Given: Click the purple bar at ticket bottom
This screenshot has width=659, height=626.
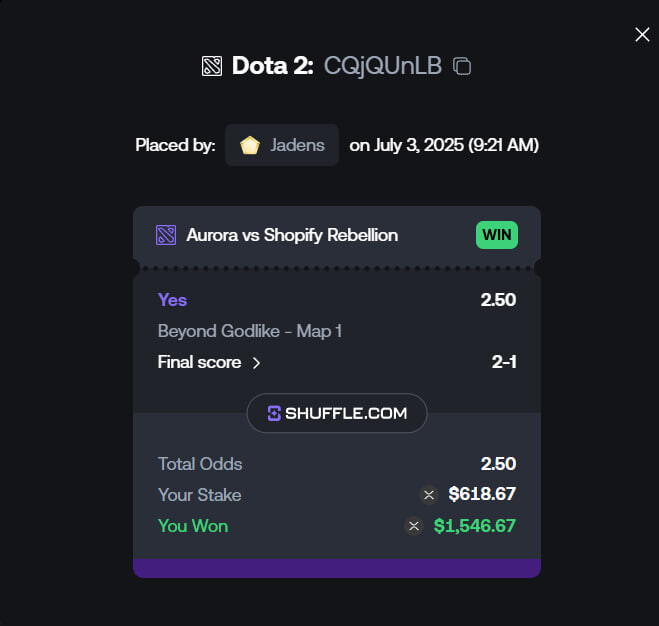Looking at the screenshot, I should pyautogui.click(x=337, y=568).
